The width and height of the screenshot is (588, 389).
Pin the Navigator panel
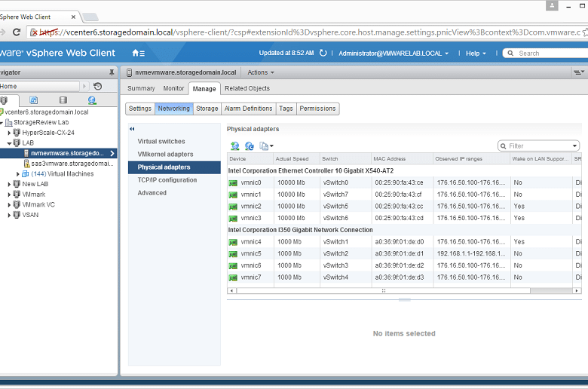[112, 72]
